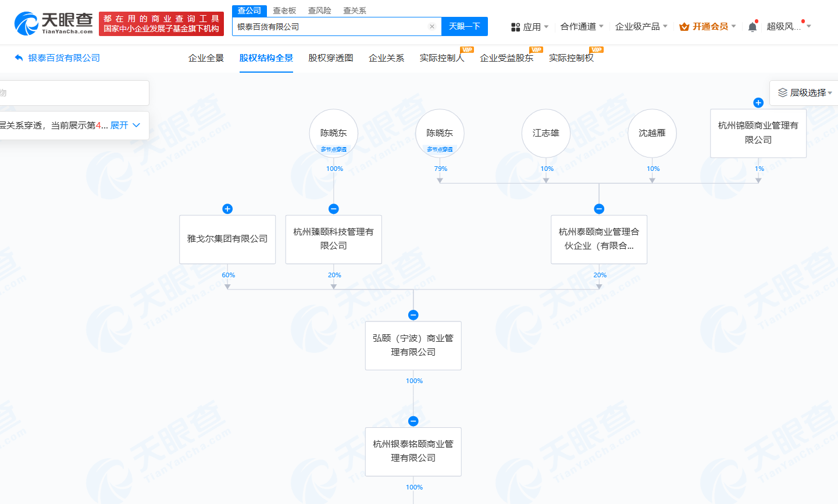Click the 20% label under 杭州臻颐科技管理有限公司
The image size is (838, 504).
click(334, 275)
